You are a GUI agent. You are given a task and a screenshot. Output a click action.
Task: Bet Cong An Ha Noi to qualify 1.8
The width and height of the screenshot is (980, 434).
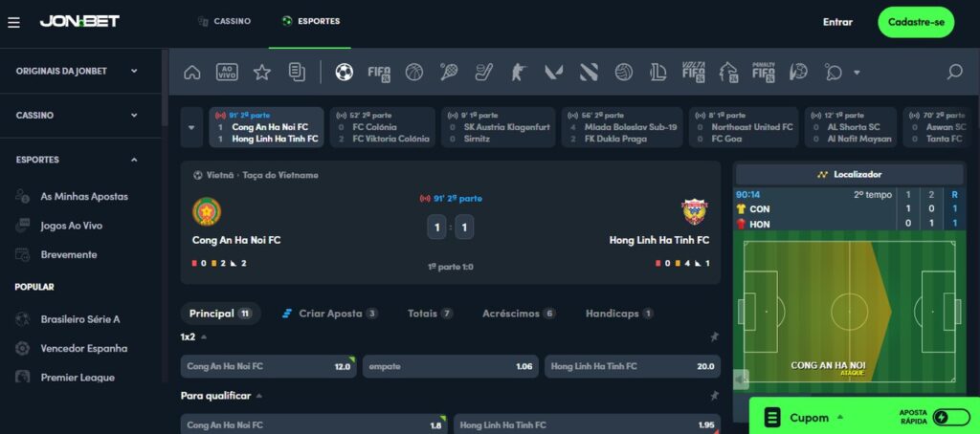click(x=314, y=425)
